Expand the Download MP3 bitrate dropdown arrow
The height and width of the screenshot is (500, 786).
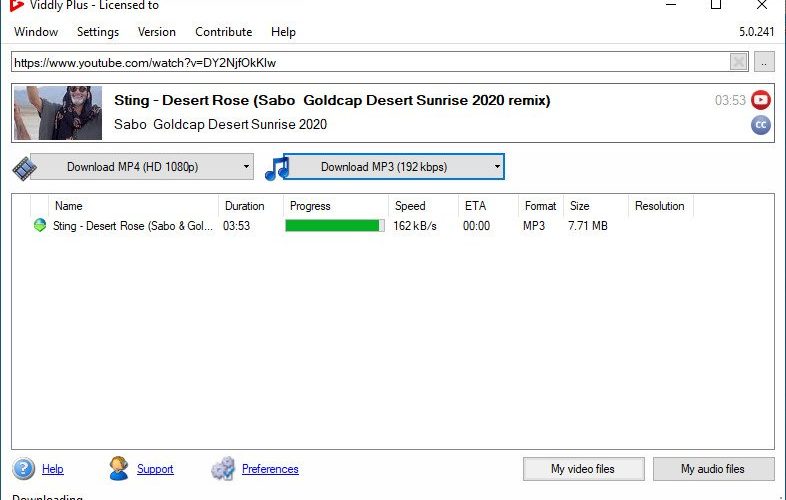tap(497, 166)
